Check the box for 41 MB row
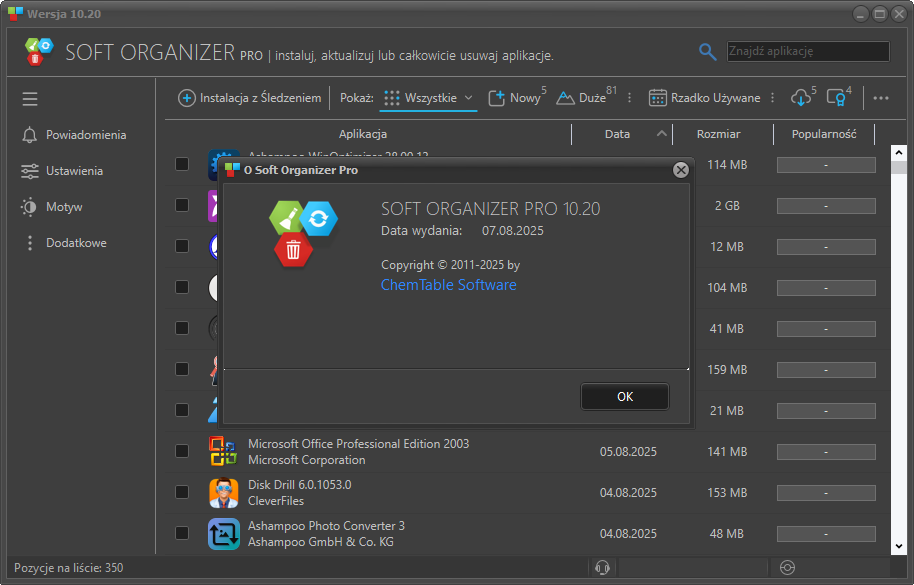 182,328
